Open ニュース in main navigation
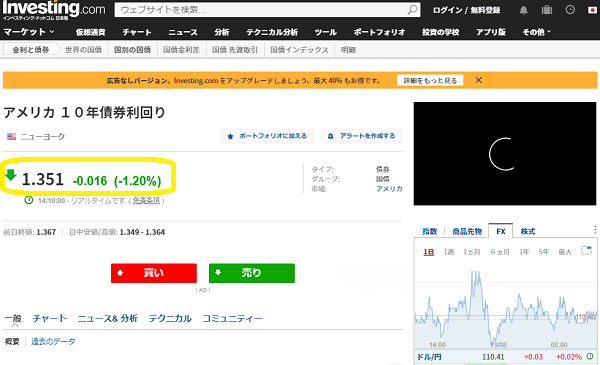 click(x=183, y=32)
